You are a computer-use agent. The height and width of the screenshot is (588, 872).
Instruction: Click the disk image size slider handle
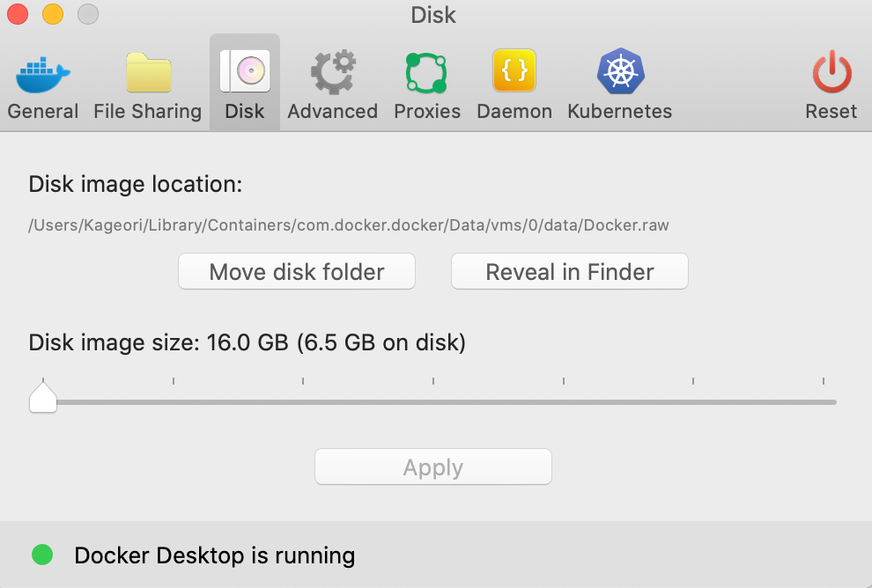pos(43,399)
